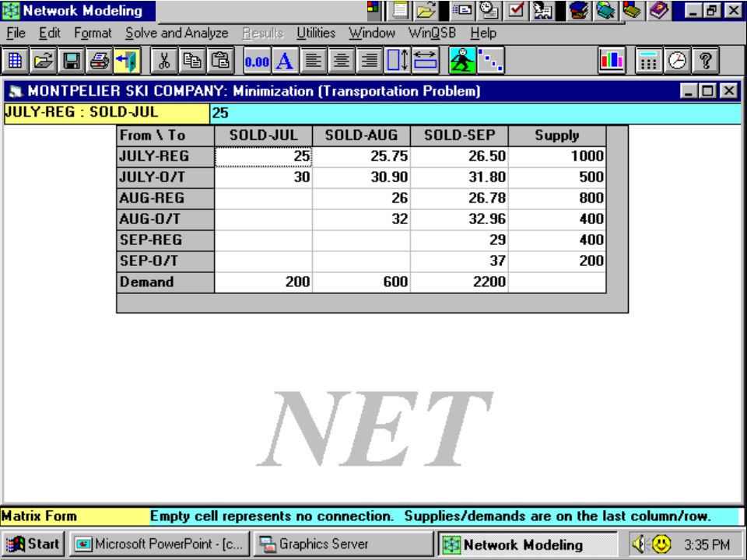Click the clock appointment icon in the shortcut bar
The width and height of the screenshot is (747, 560).
[489, 10]
